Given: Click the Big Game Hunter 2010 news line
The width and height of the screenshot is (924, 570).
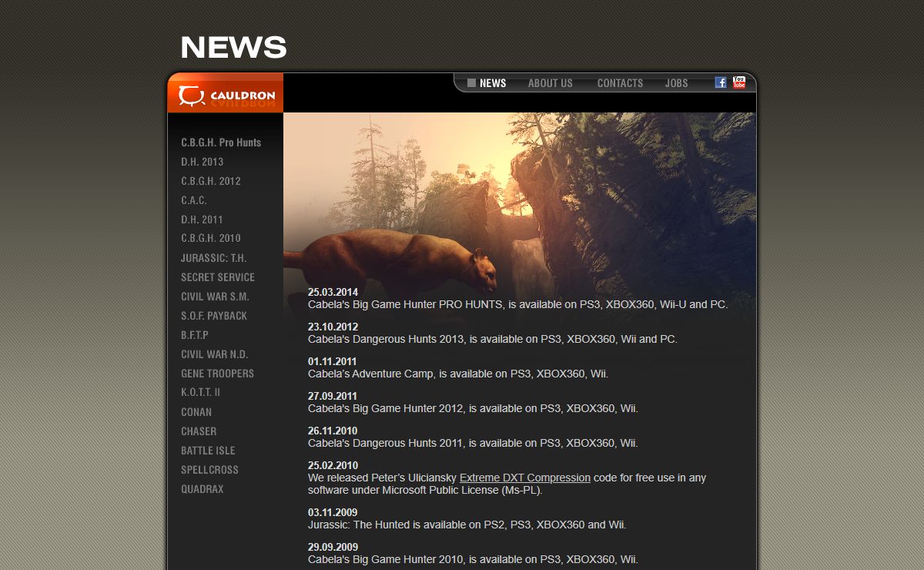Looking at the screenshot, I should pyautogui.click(x=473, y=559).
